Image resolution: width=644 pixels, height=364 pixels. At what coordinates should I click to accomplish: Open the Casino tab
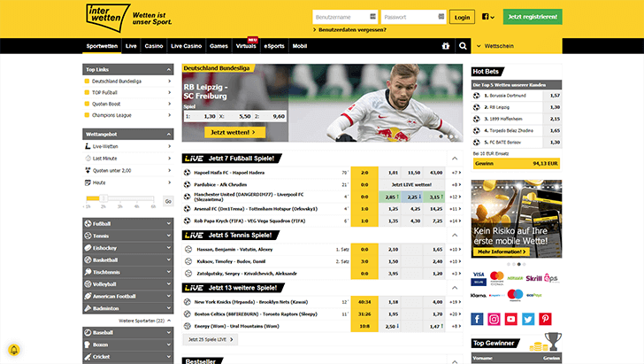coord(154,46)
